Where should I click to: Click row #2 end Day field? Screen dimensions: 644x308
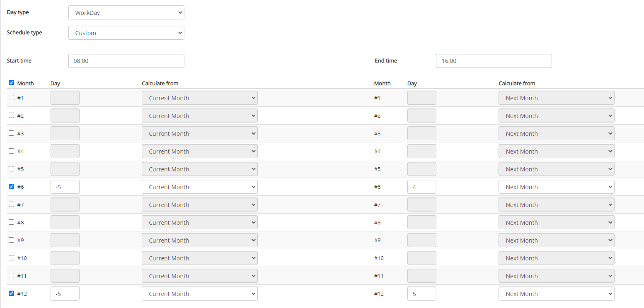[x=422, y=115]
